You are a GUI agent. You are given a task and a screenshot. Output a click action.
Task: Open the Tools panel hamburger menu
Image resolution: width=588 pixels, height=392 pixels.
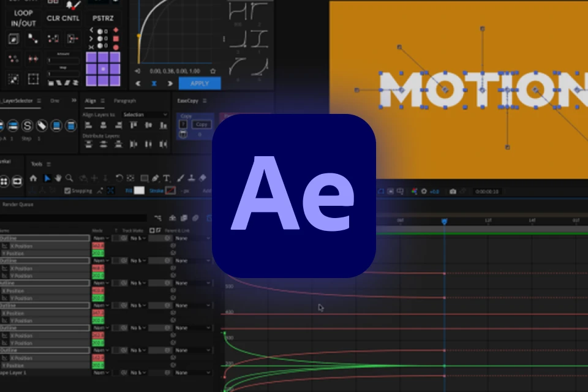tap(49, 164)
